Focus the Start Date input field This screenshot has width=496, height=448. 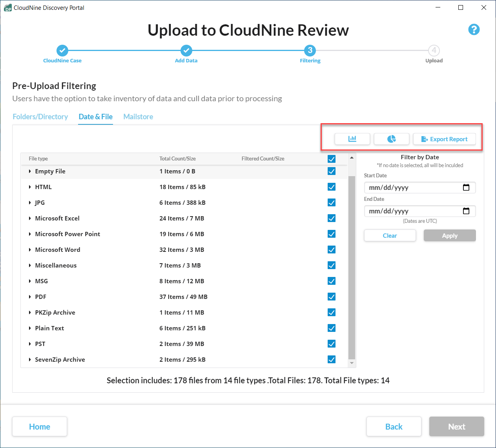point(420,188)
